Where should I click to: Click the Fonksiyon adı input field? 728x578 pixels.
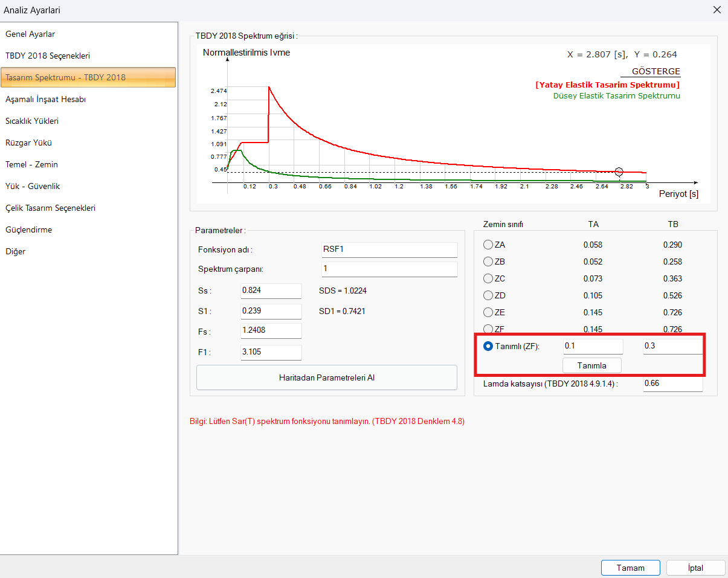pos(389,250)
